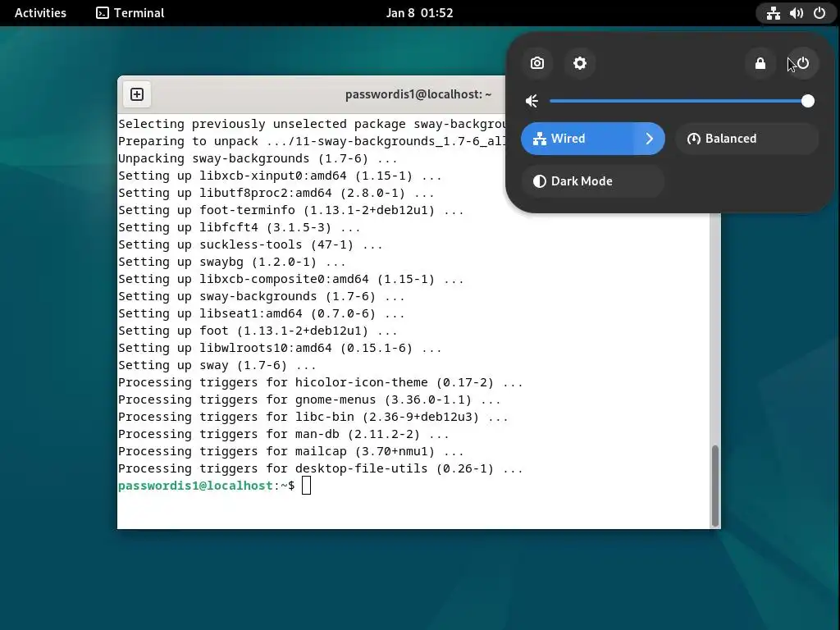Click 'Processing triggers for hicolor-icon-theme' line
The width and height of the screenshot is (840, 630).
pos(321,382)
